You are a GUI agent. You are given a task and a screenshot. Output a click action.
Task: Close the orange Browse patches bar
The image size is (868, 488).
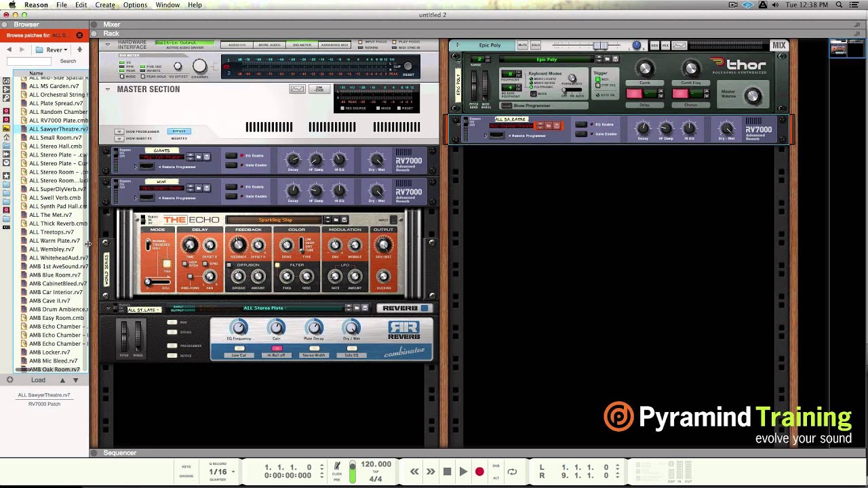[x=79, y=35]
